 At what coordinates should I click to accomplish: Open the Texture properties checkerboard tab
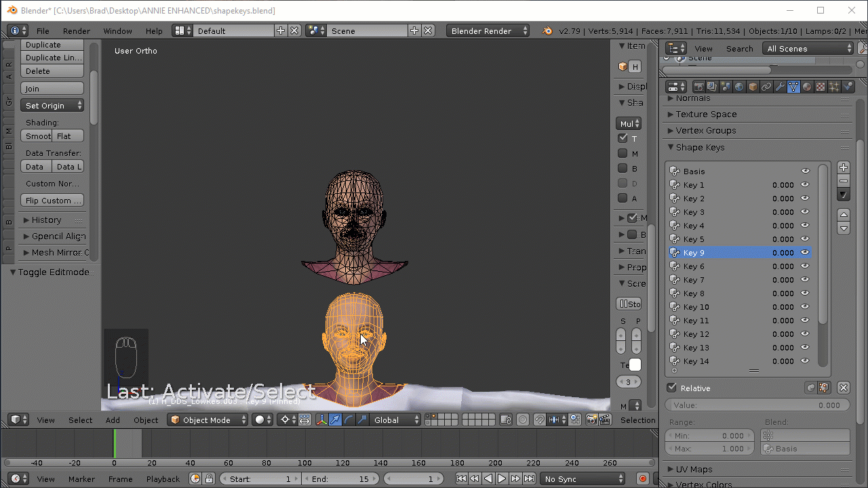point(821,87)
